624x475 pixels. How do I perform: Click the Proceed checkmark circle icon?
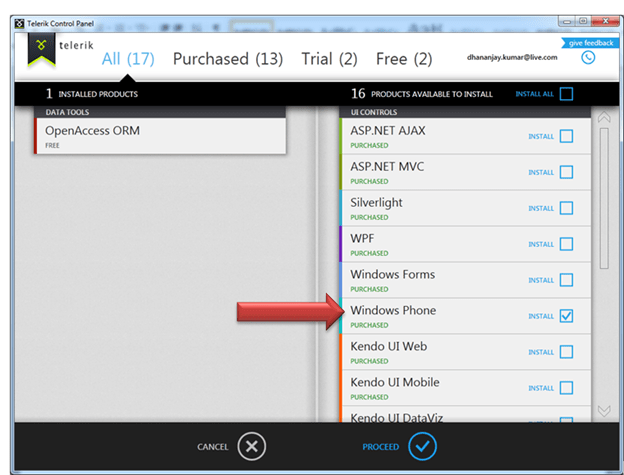coord(423,446)
